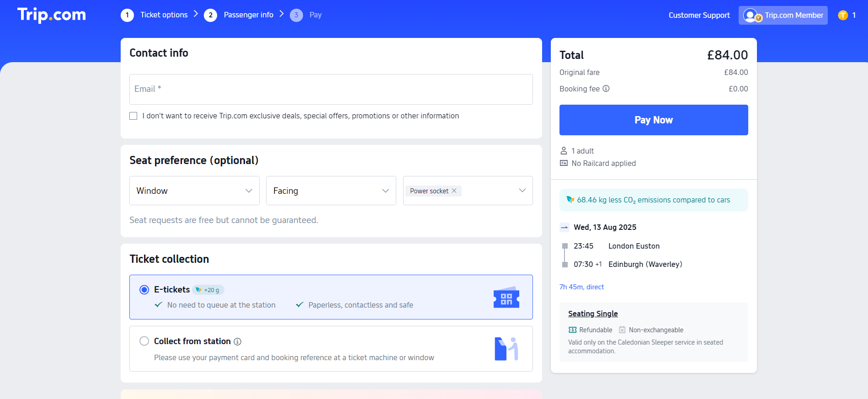
Task: Remove the Power socket tag
Action: tap(454, 191)
